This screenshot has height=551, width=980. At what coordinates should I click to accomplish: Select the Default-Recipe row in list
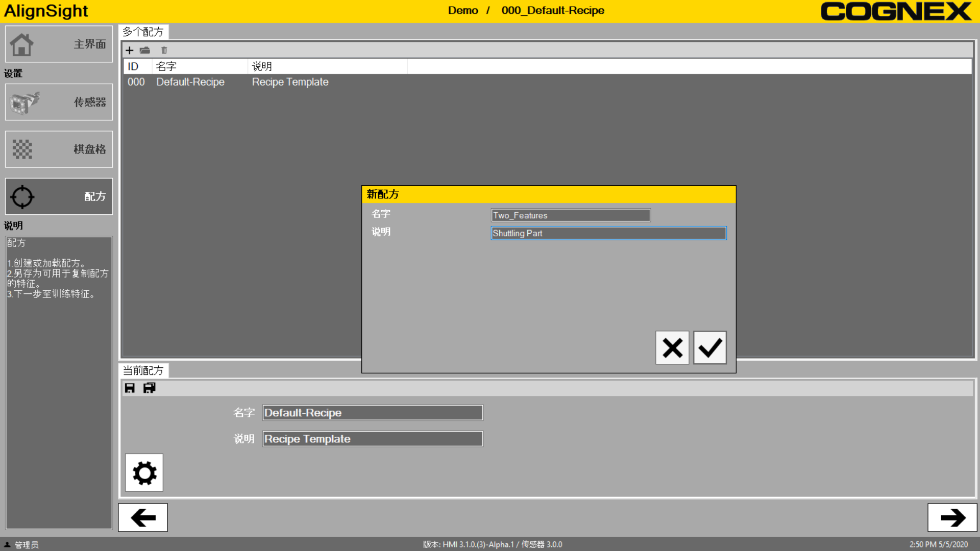(190, 82)
